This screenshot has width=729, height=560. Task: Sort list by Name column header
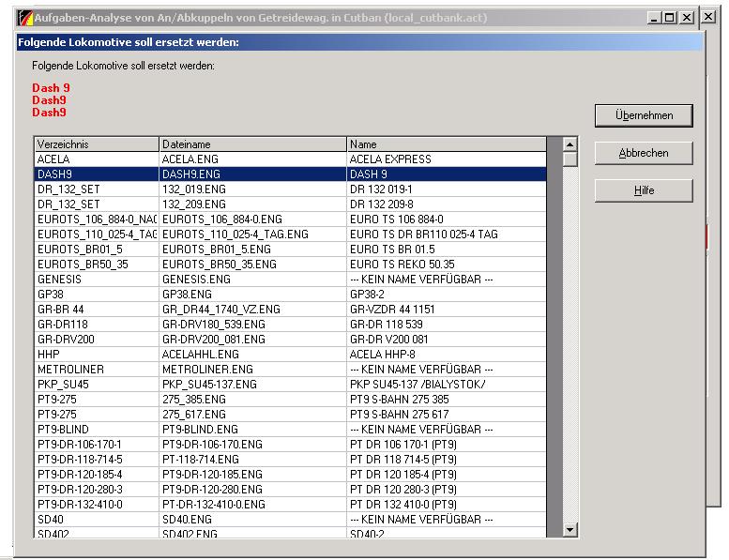446,144
